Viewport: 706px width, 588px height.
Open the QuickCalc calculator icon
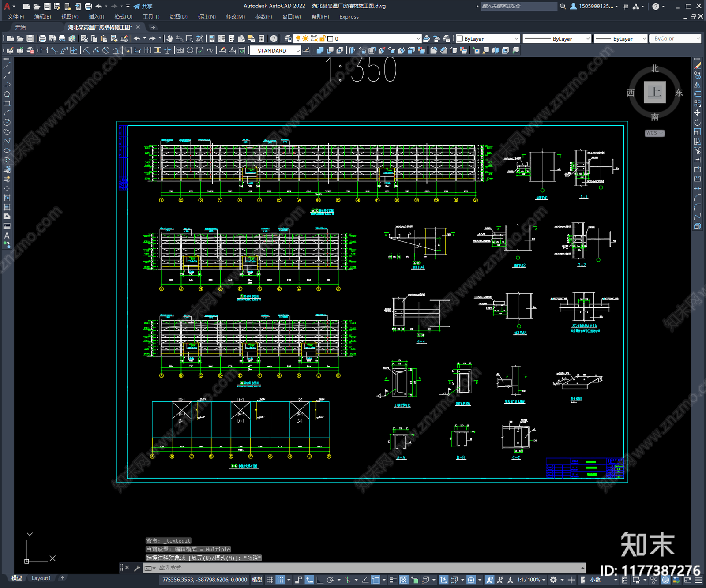(x=262, y=39)
